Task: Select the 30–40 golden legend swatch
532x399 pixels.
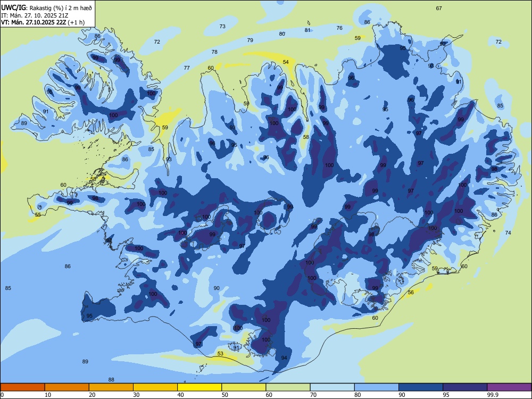Action: [155, 387]
